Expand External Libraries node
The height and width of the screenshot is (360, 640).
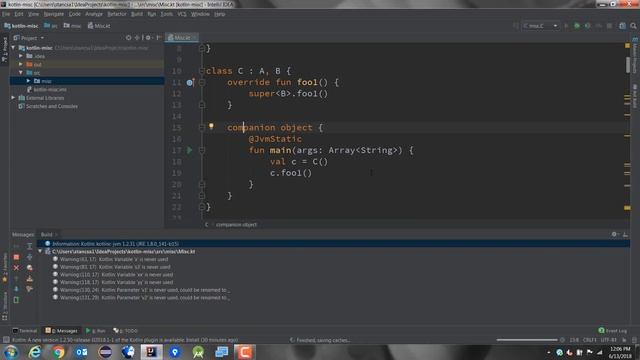[x=13, y=98]
